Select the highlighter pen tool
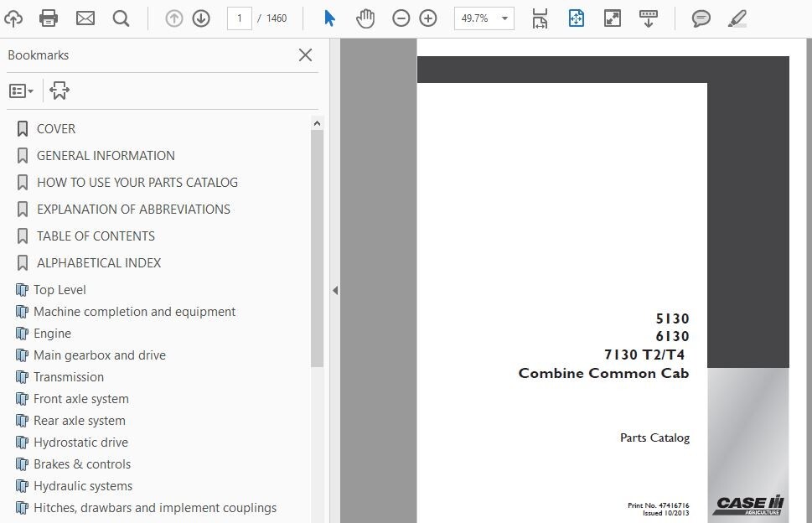This screenshot has height=523, width=812. pyautogui.click(x=737, y=18)
